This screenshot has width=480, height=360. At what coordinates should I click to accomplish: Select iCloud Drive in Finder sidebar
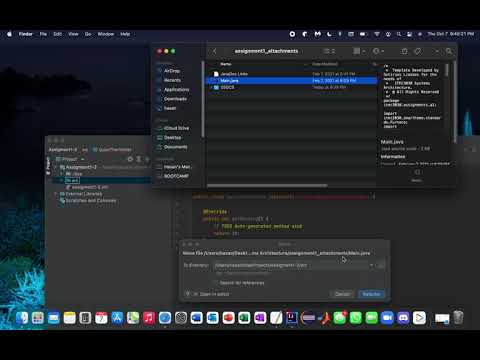(176, 128)
